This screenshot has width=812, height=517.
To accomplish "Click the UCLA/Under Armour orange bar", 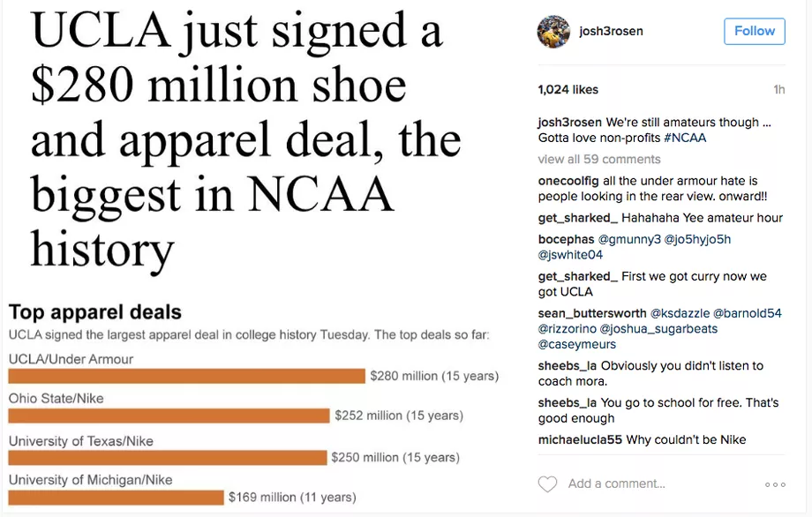I will click(x=186, y=376).
